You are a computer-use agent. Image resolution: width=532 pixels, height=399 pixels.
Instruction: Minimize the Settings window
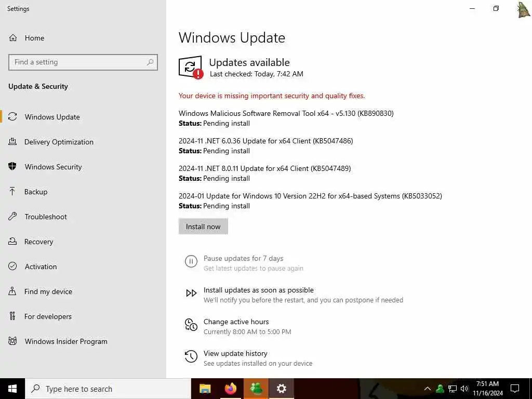472,8
